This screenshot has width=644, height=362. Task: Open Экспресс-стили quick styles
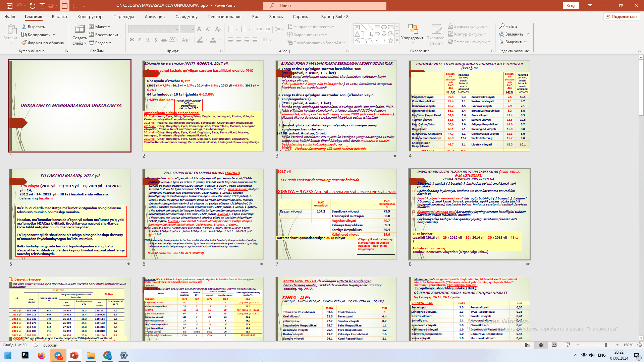click(x=436, y=34)
